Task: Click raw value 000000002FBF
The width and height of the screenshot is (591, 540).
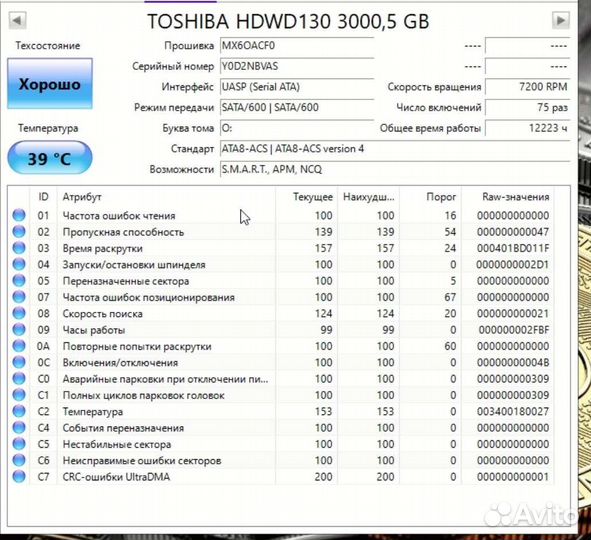Action: (x=514, y=330)
